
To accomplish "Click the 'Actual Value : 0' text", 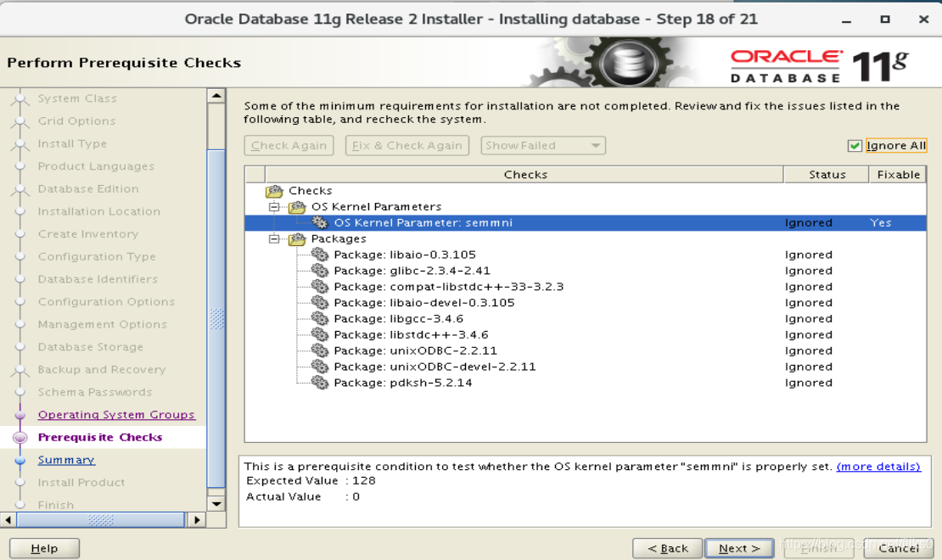I will tap(303, 497).
